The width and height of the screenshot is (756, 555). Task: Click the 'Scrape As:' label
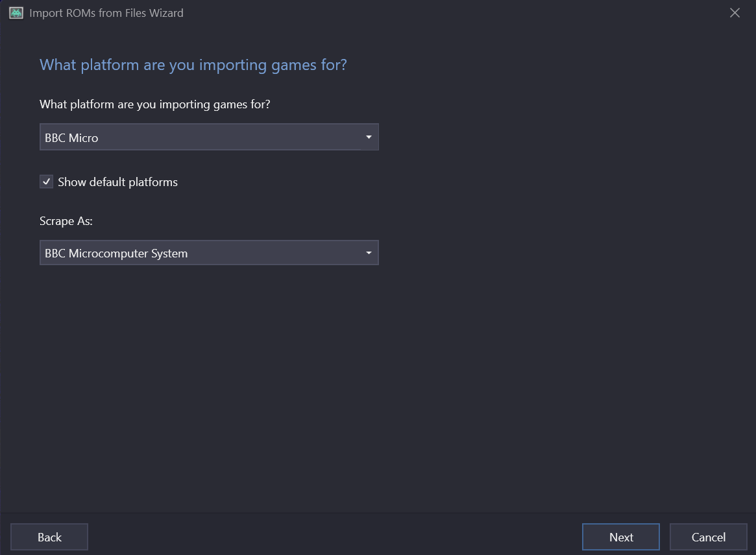click(66, 221)
